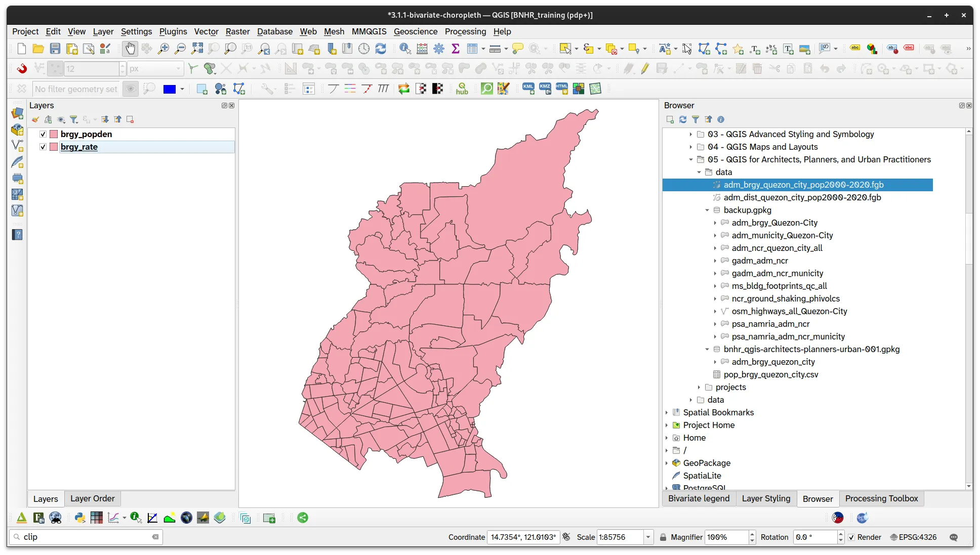Click the EPSG:4326 CRS button
The height and width of the screenshot is (555, 980).
(913, 537)
